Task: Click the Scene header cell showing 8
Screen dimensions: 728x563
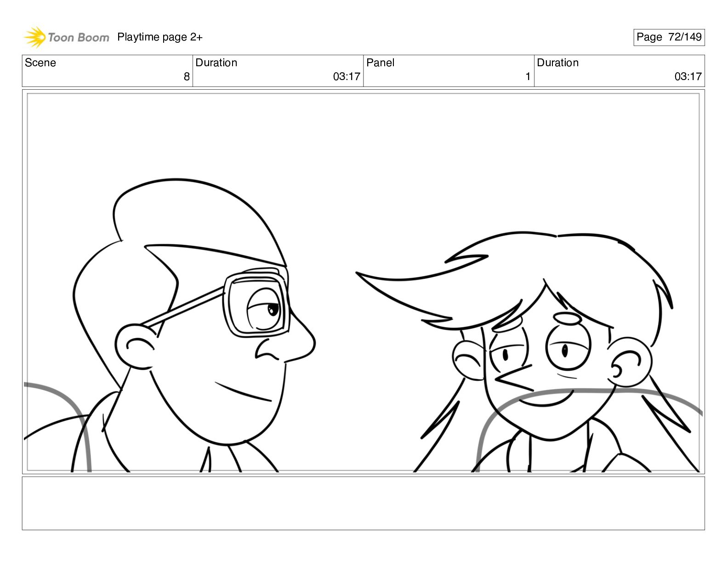Action: (107, 71)
